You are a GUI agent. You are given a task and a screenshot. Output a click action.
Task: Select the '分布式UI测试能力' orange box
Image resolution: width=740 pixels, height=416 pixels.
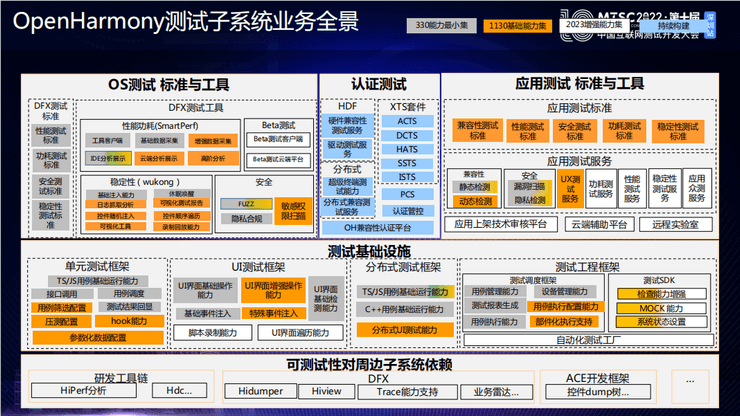(404, 330)
